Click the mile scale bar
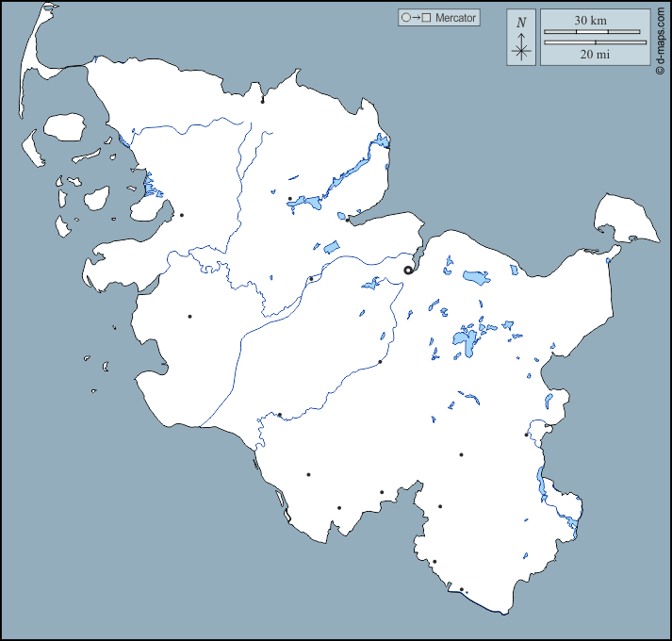 (x=596, y=42)
